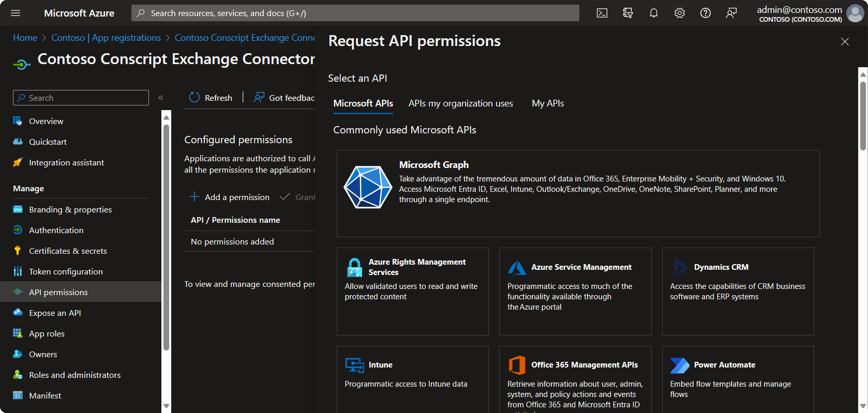The height and width of the screenshot is (413, 868).
Task: Open Contoso | App registrations breadcrumb
Action: tap(106, 38)
